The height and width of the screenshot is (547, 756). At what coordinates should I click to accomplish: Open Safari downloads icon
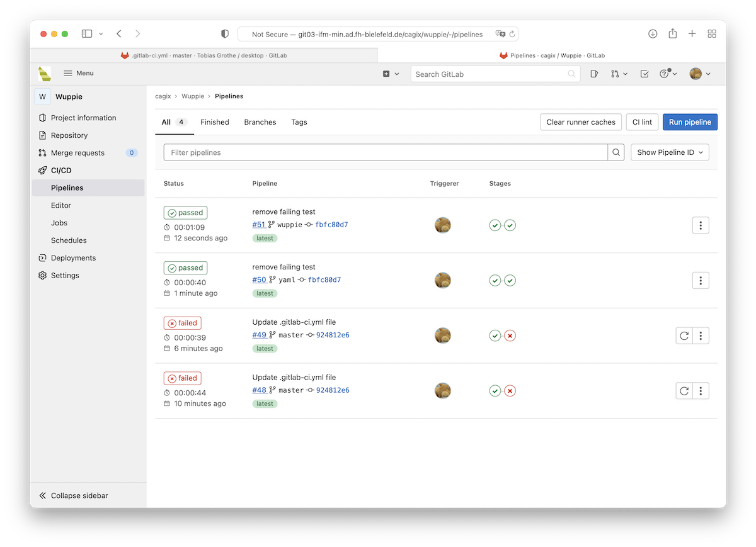coord(653,34)
